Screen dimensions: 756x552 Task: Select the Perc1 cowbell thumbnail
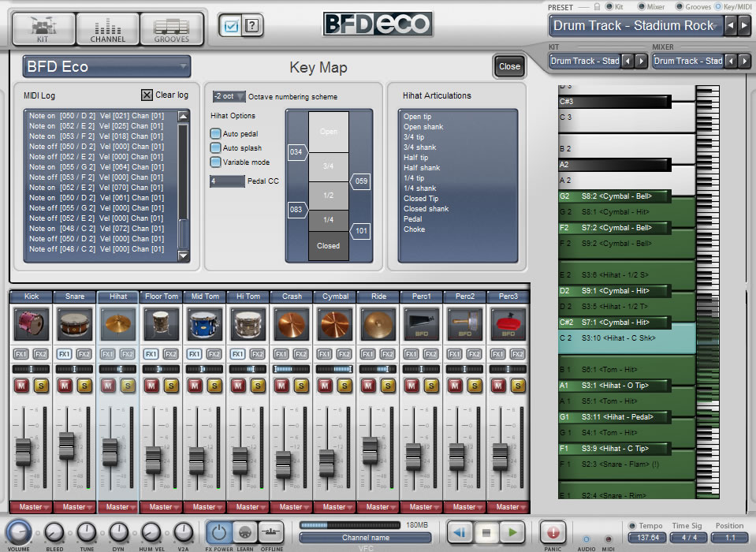(422, 324)
